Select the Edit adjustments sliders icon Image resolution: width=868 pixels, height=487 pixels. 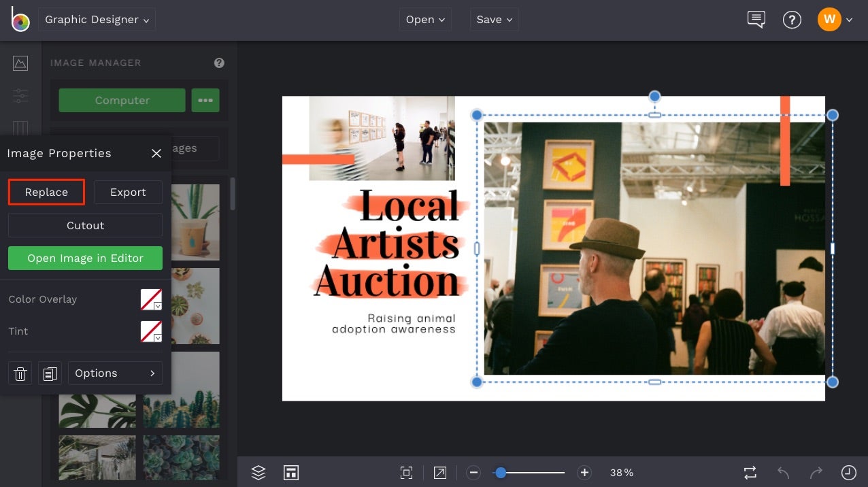pyautogui.click(x=20, y=96)
